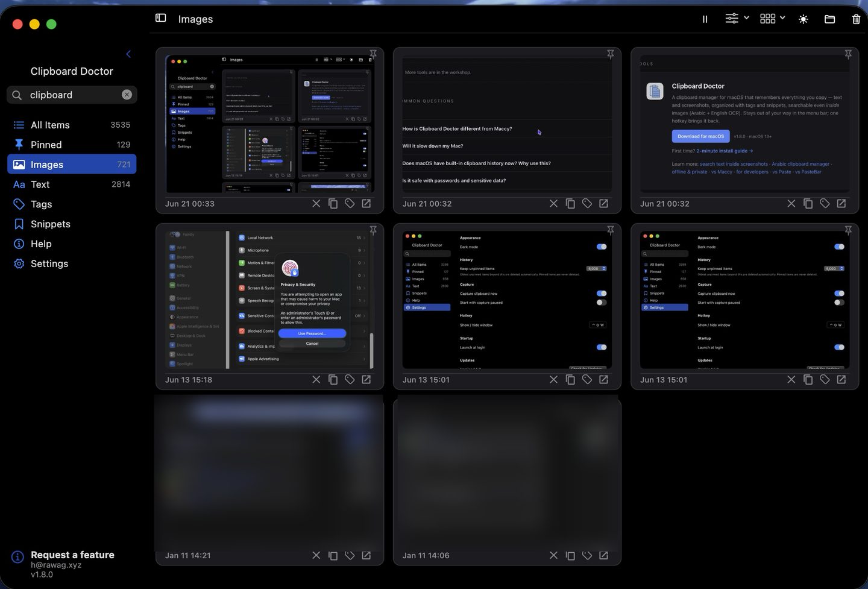Image resolution: width=868 pixels, height=589 pixels.
Task: Click the trash icon to clear items
Action: (x=856, y=19)
